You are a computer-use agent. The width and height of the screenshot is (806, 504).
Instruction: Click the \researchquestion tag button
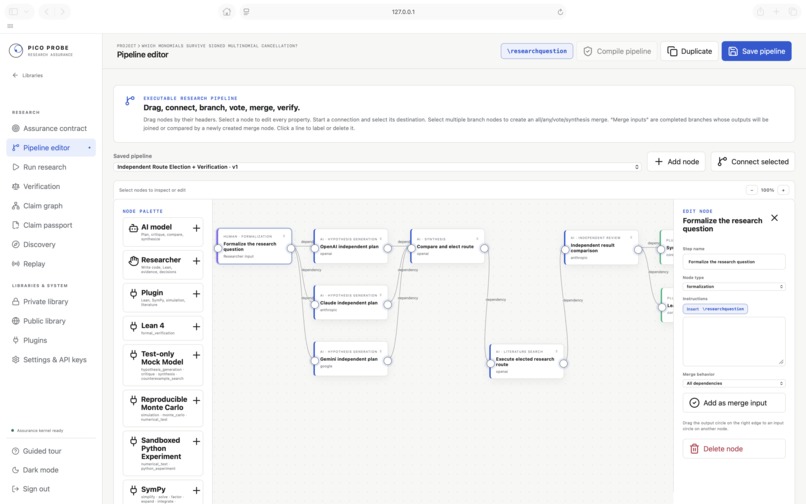click(x=537, y=51)
